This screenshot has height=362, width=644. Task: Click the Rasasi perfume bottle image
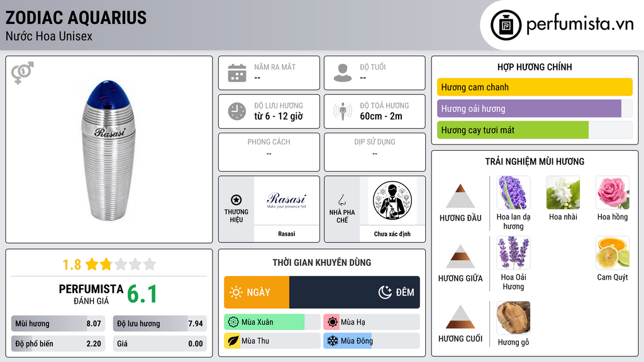tap(109, 150)
